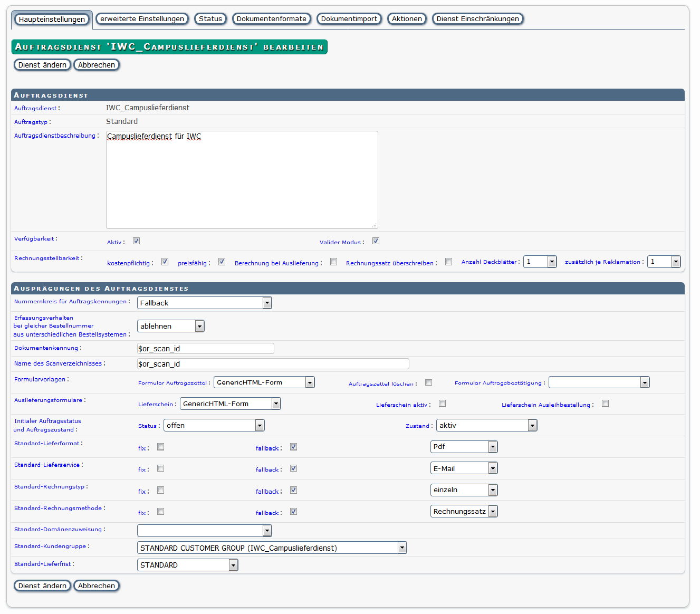Viewport: 700px width, 614px height.
Task: Uncheck fallback for Standard-Rechnungstyp
Action: pos(293,490)
